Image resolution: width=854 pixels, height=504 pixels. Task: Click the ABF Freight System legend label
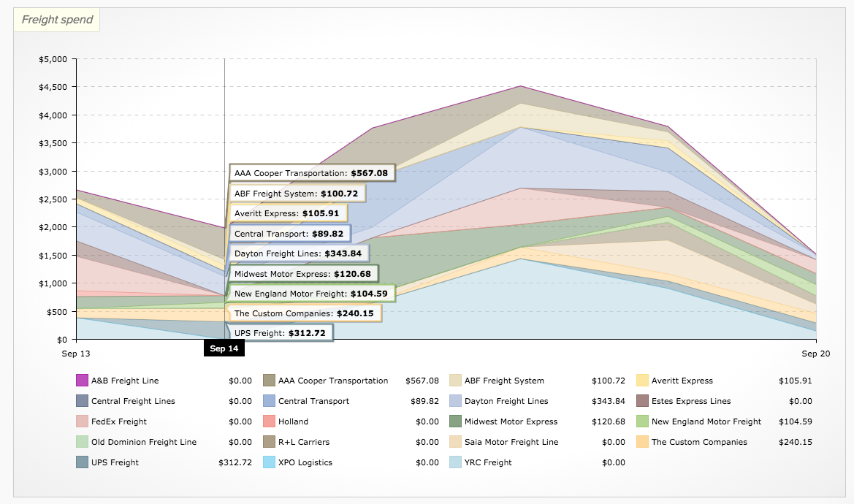point(504,381)
